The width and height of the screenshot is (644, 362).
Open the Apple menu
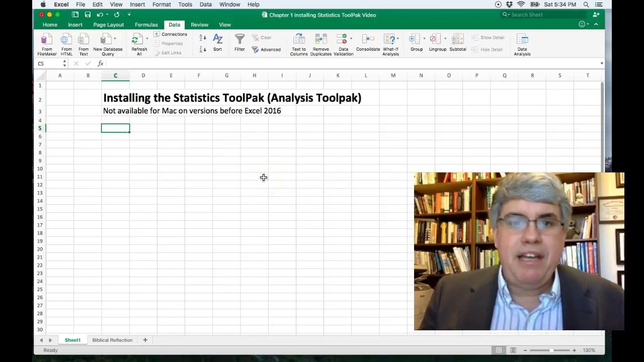click(43, 5)
